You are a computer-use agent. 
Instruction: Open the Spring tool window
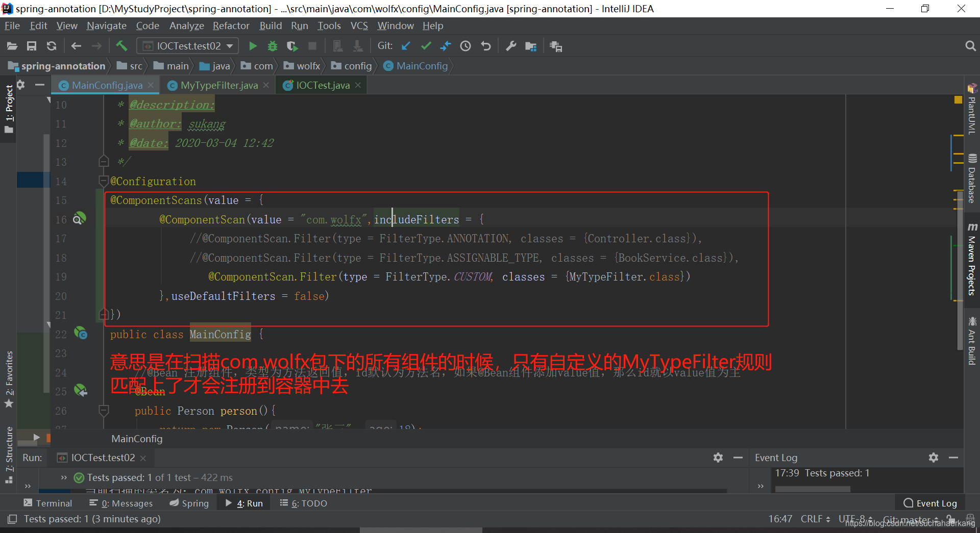click(x=189, y=503)
